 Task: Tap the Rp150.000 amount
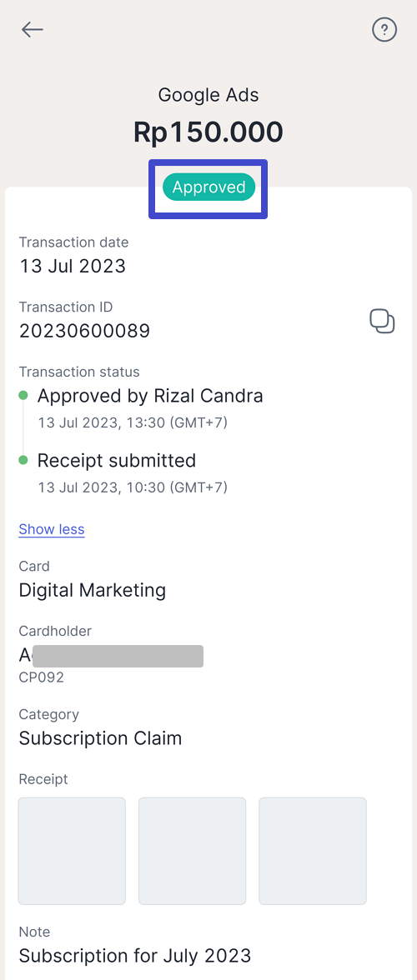pos(208,132)
